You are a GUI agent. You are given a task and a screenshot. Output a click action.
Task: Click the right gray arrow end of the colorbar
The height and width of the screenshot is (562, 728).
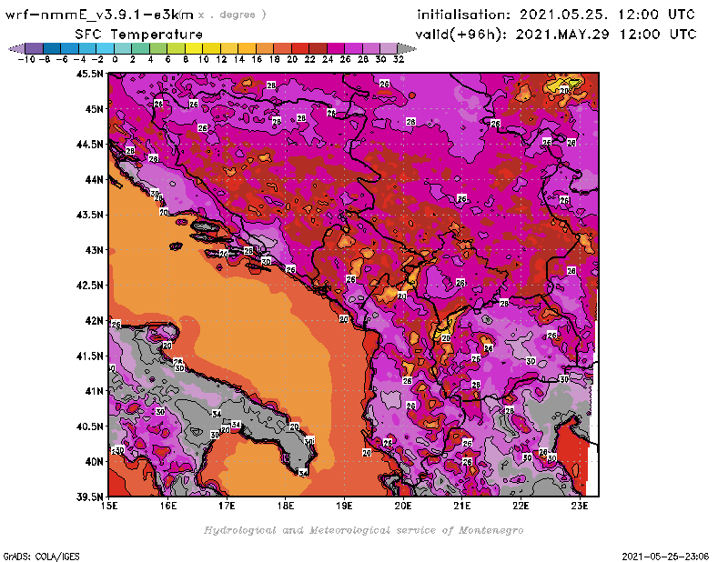[x=403, y=47]
